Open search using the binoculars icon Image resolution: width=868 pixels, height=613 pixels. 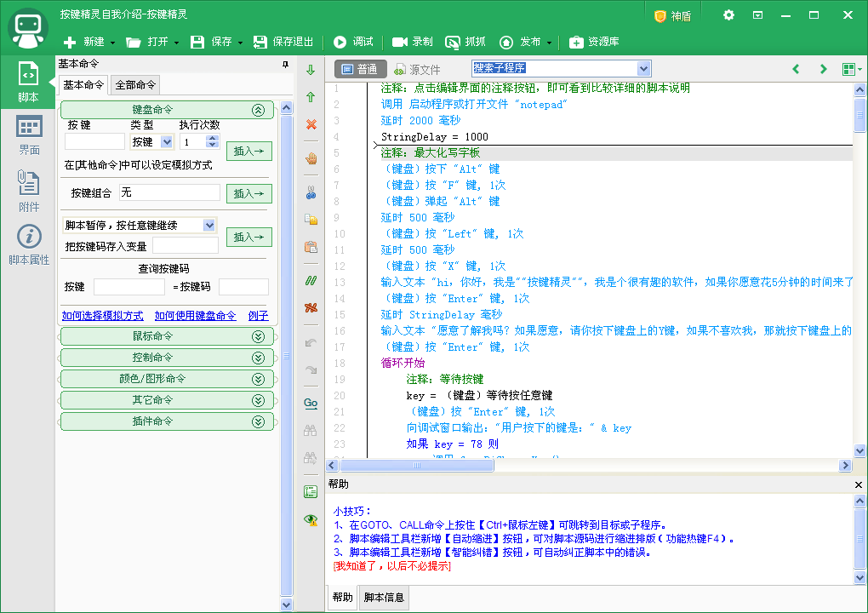pos(311,430)
